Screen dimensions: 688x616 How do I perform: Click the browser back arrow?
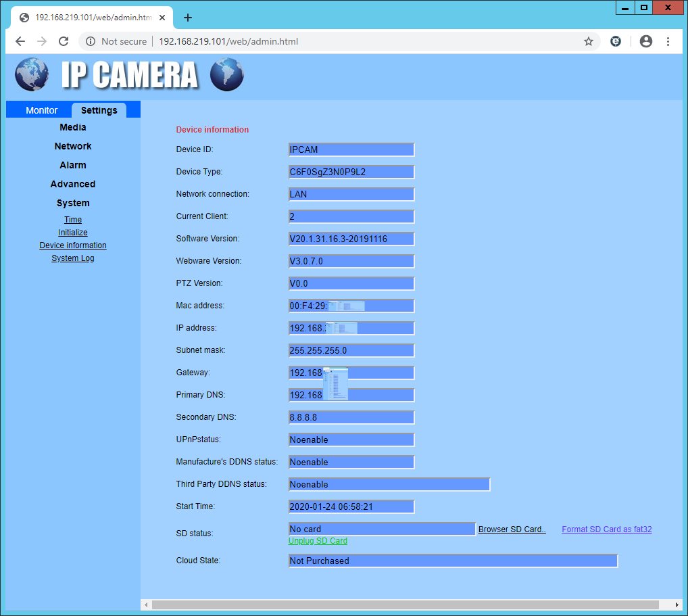(20, 41)
